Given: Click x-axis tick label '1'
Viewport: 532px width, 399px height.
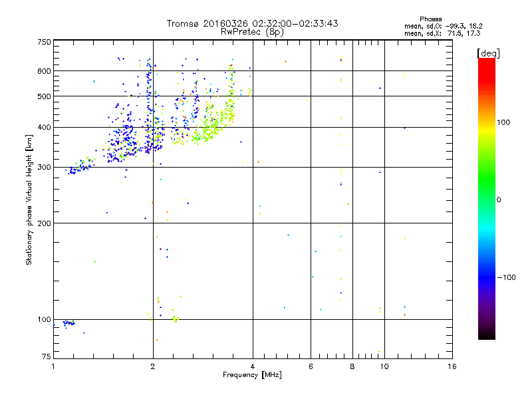Looking at the screenshot, I should [53, 366].
